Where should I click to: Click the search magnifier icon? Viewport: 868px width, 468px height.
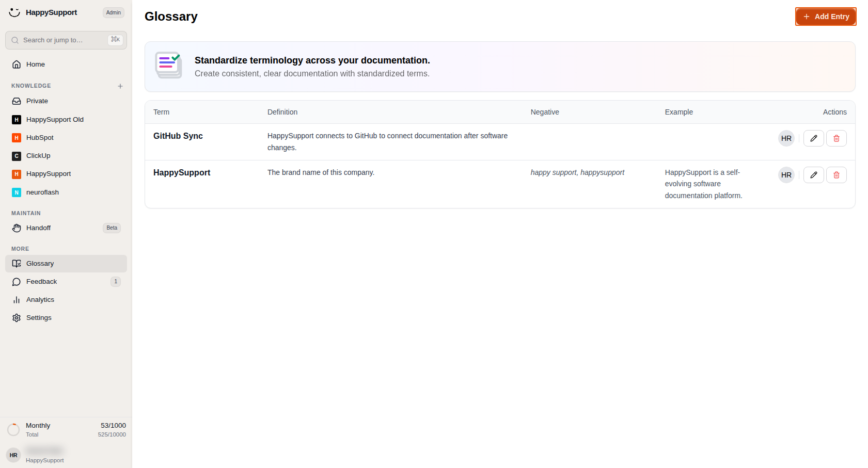click(x=15, y=40)
